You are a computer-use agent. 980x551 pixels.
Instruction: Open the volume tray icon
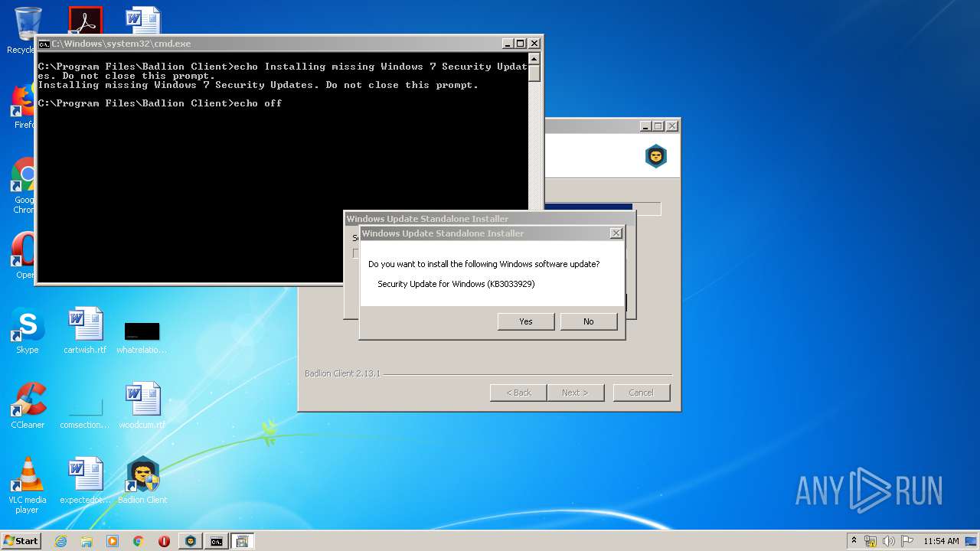[889, 541]
